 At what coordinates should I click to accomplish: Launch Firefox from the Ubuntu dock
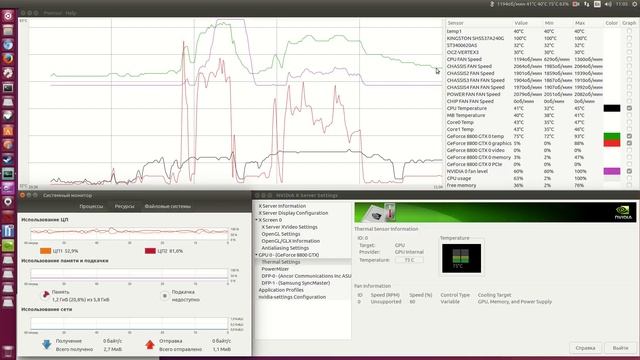pos(8,59)
